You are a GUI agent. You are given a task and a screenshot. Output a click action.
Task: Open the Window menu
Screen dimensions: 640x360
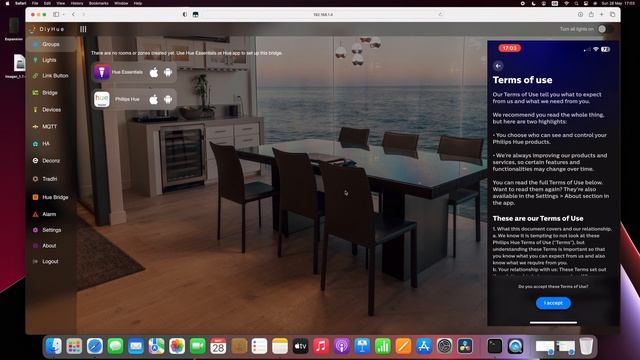point(121,3)
